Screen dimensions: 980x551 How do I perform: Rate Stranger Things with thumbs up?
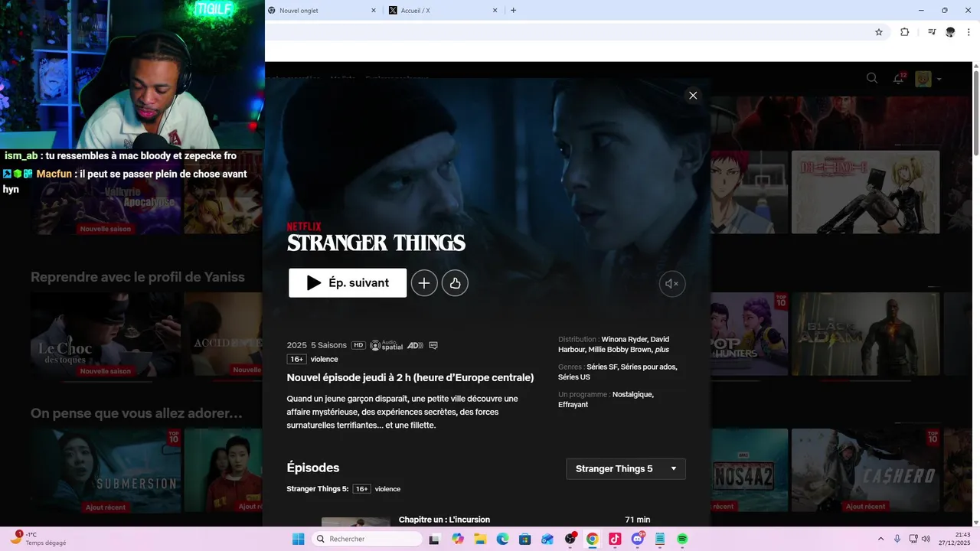(x=455, y=283)
